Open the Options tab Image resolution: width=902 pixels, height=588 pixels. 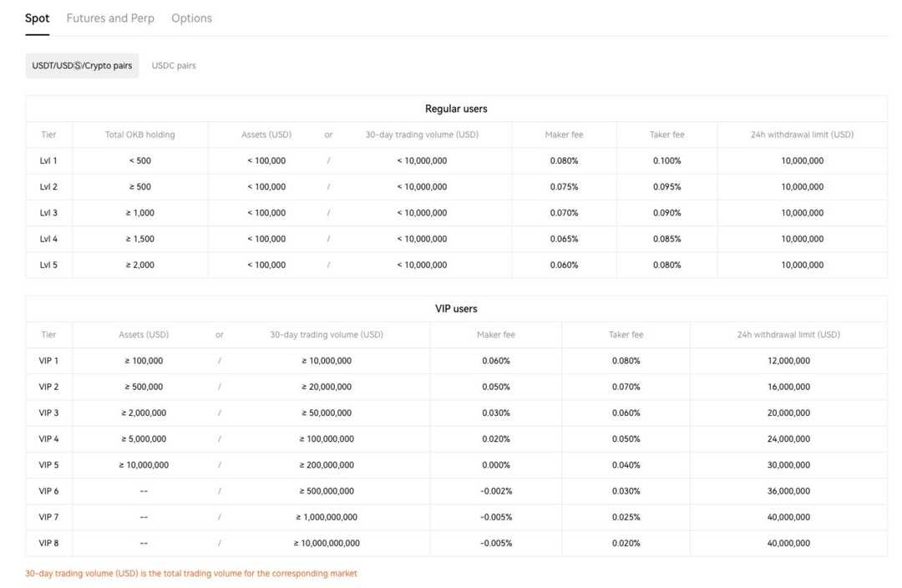(x=191, y=18)
